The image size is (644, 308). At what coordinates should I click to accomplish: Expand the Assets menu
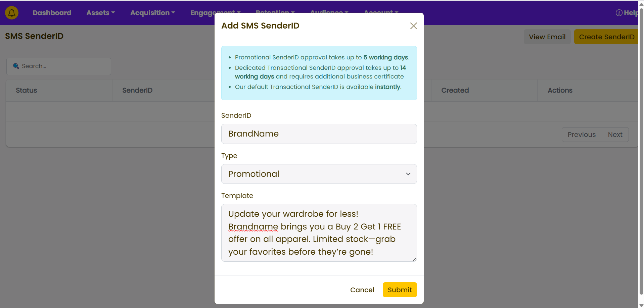[x=100, y=13]
